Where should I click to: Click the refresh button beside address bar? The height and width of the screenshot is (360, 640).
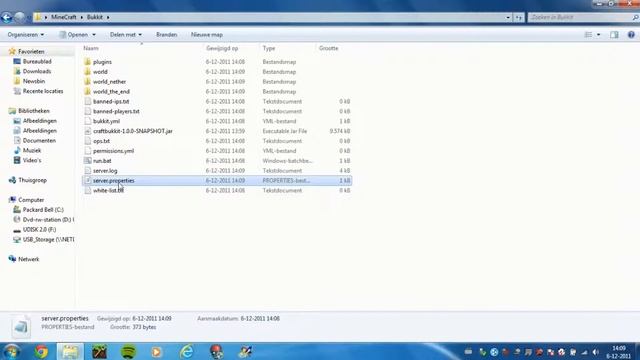pyautogui.click(x=518, y=18)
